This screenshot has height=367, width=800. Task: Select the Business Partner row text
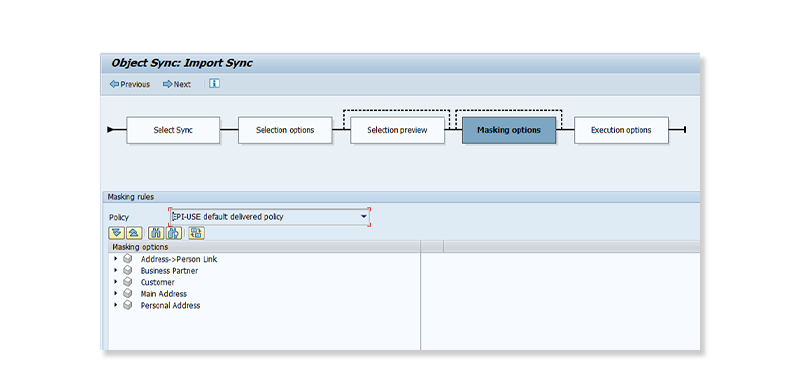pos(169,271)
